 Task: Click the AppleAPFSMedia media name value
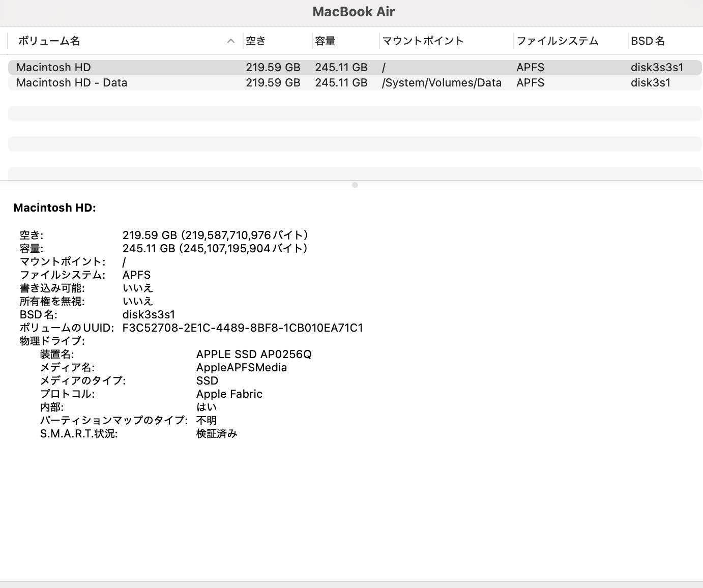[x=242, y=367]
